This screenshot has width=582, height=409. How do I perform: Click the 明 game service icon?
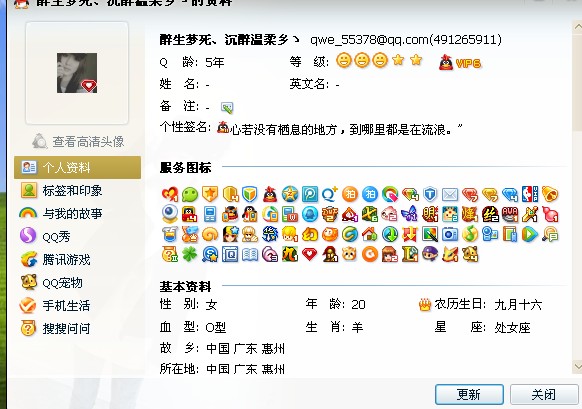[x=430, y=214]
